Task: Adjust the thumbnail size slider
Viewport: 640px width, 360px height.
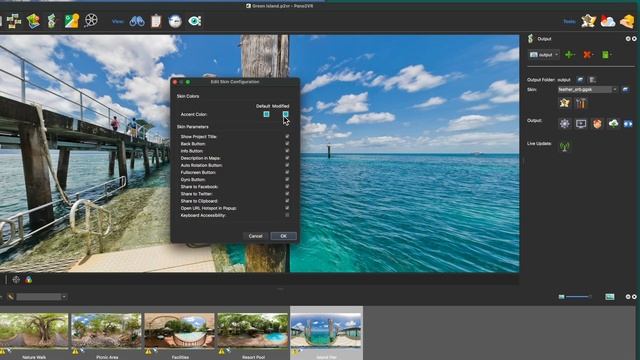Action: pyautogui.click(x=578, y=297)
